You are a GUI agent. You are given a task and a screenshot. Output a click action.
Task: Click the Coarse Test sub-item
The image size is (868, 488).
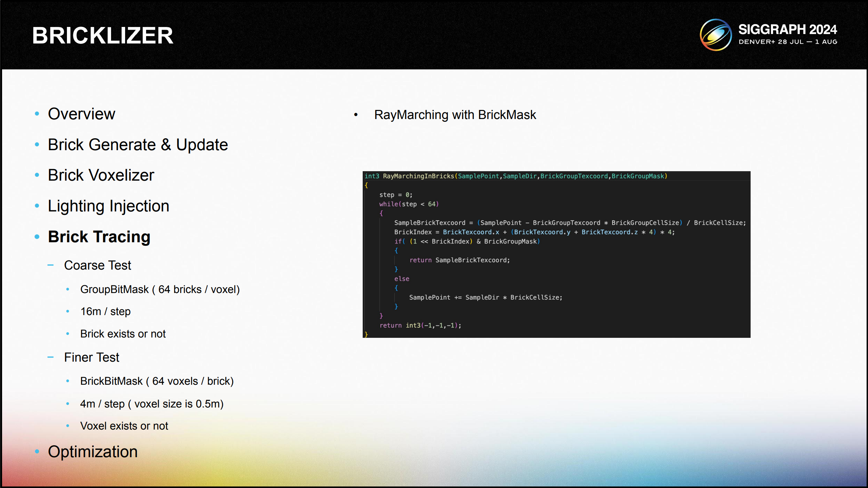(x=97, y=265)
